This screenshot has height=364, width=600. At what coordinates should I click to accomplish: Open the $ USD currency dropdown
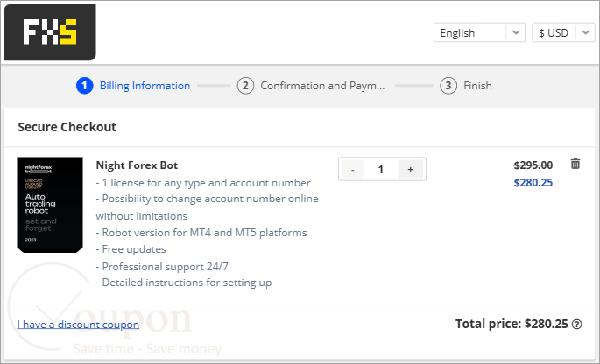[x=563, y=32]
